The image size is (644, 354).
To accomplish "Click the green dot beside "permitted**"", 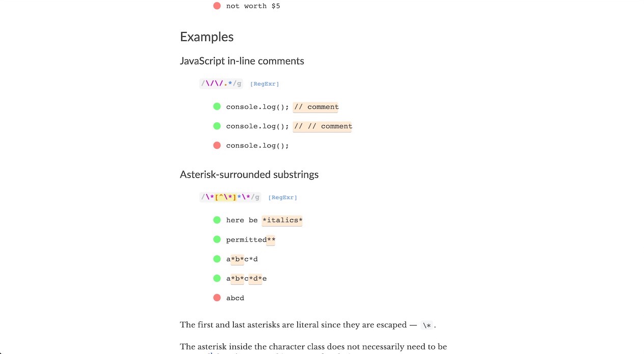I will point(217,239).
